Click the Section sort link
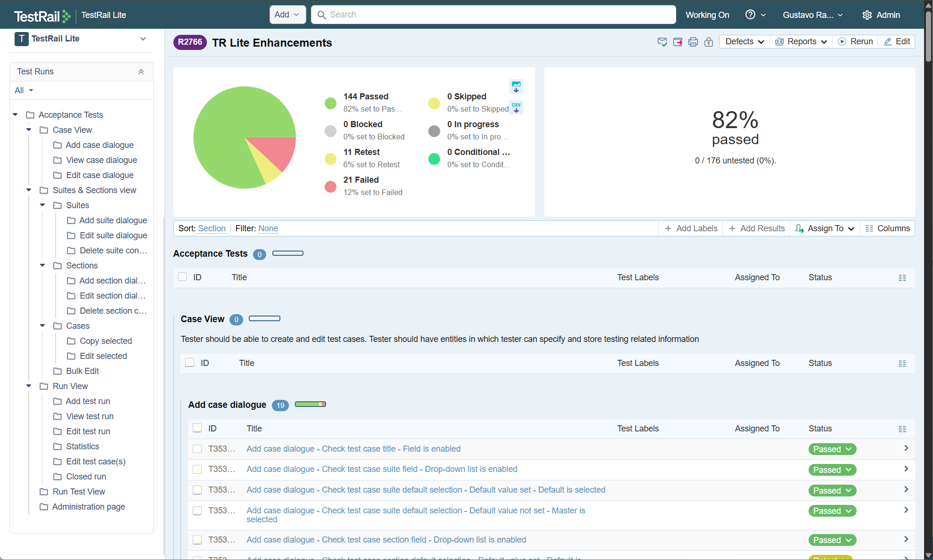 tap(212, 228)
